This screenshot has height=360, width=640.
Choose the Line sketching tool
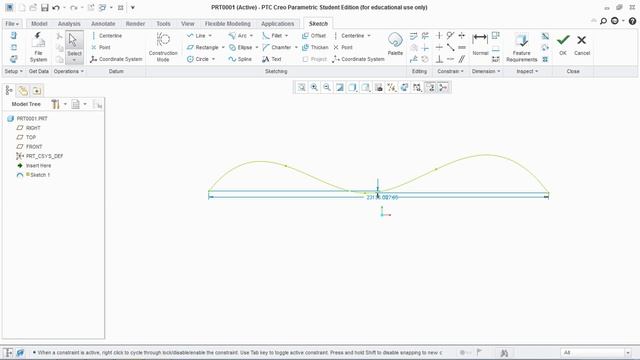pyautogui.click(x=196, y=36)
